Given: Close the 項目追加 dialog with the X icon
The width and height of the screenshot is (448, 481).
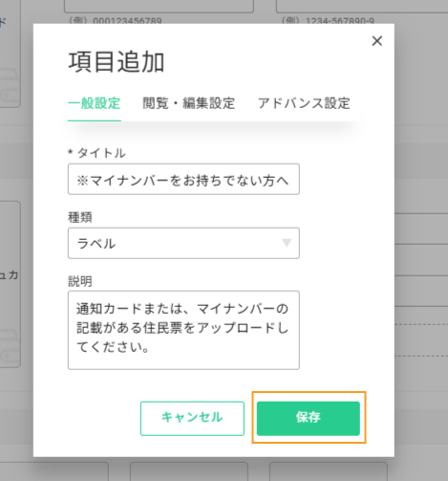Looking at the screenshot, I should 377,41.
